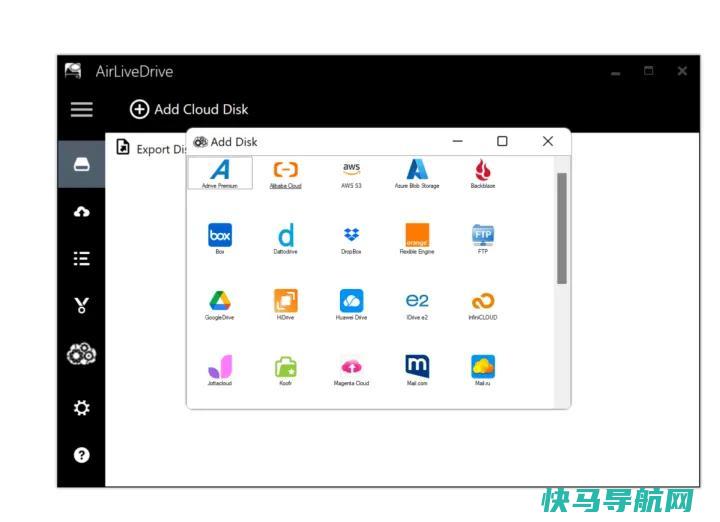Image resolution: width=720 pixels, height=522 pixels.
Task: Select the Adrive Premium cloud service
Action: pos(220,173)
